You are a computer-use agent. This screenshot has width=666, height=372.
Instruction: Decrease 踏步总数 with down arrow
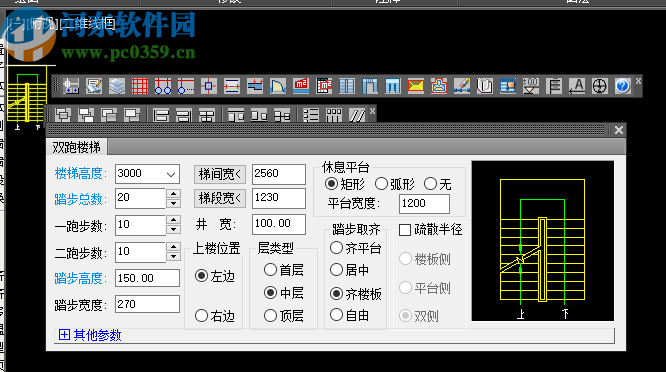(173, 203)
